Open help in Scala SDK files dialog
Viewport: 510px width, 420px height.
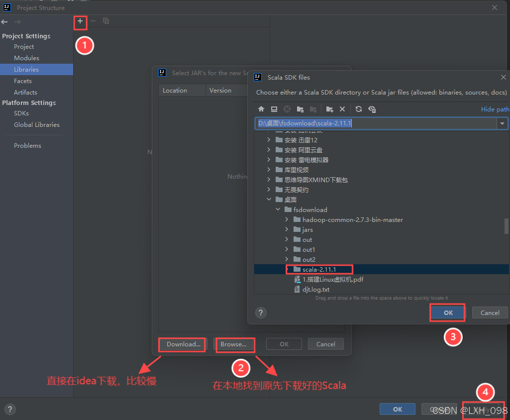(261, 313)
